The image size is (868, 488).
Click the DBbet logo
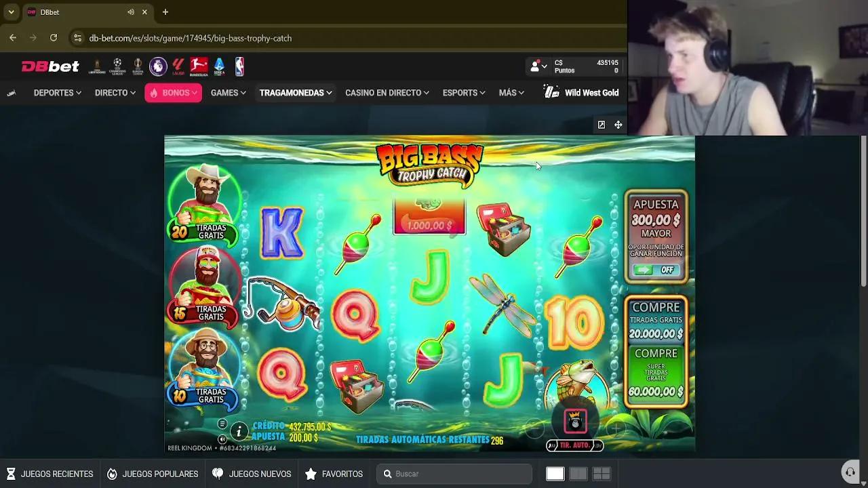point(50,66)
